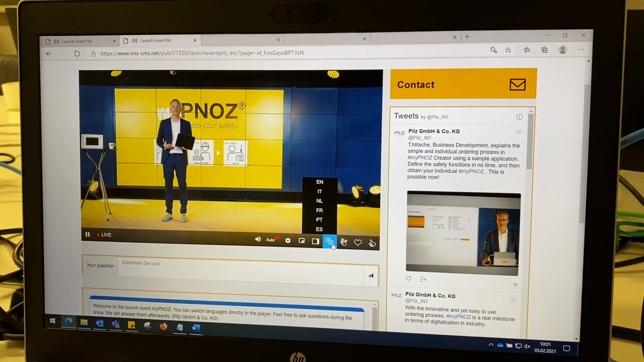Image resolution: width=644 pixels, height=362 pixels.
Task: Open browser Collections
Action: [544, 50]
